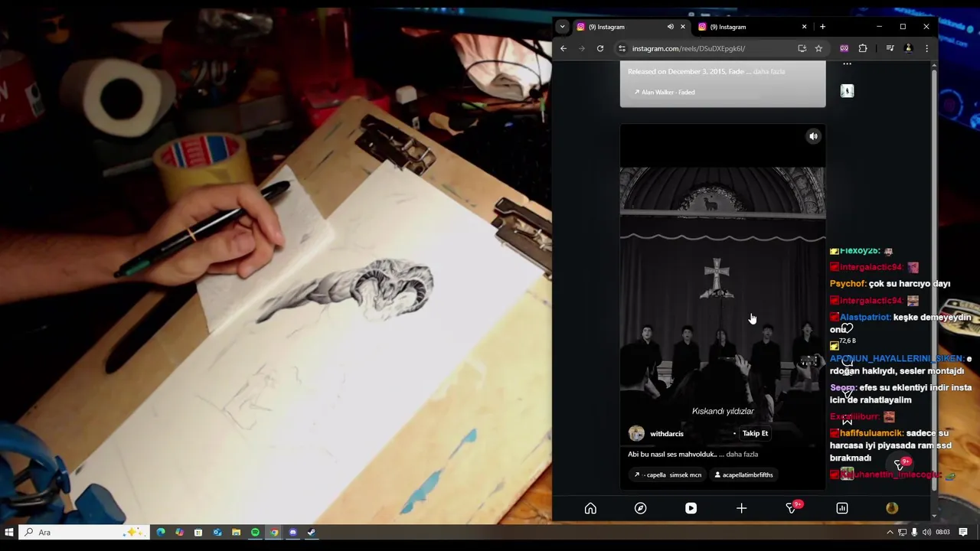980x551 pixels.
Task: Reload the Instagram page
Action: [x=600, y=48]
